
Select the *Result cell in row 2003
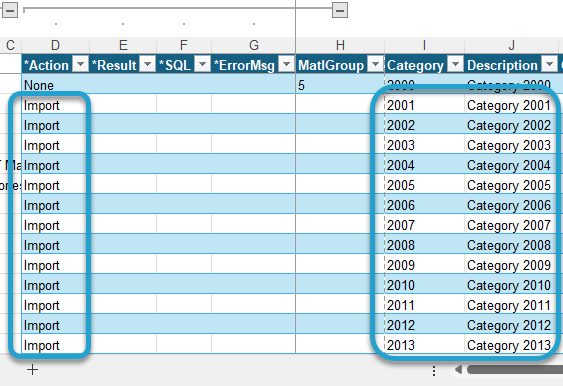coord(123,145)
